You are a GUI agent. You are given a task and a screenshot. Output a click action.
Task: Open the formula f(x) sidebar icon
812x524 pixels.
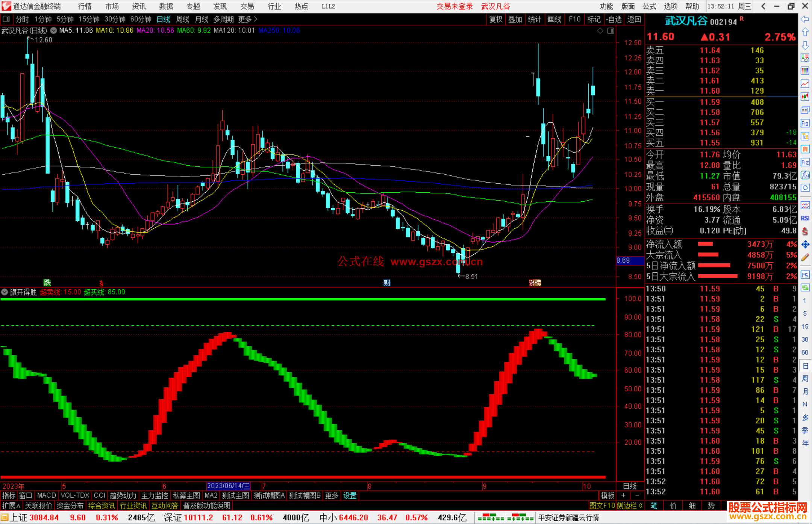coord(805,175)
